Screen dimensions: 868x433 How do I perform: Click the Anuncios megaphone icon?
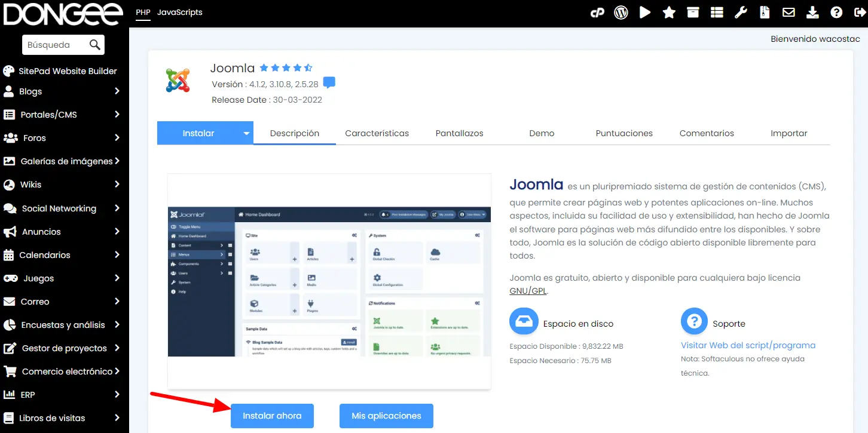pyautogui.click(x=10, y=232)
